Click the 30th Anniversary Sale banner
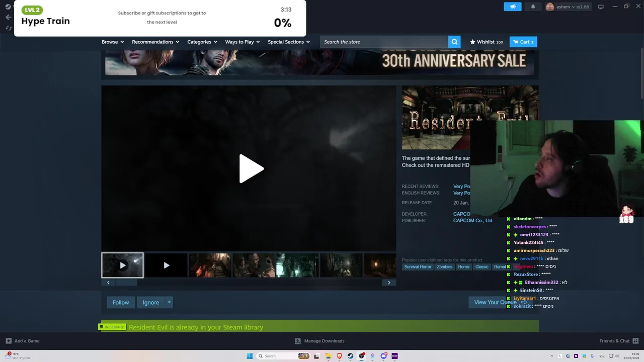 click(x=319, y=62)
